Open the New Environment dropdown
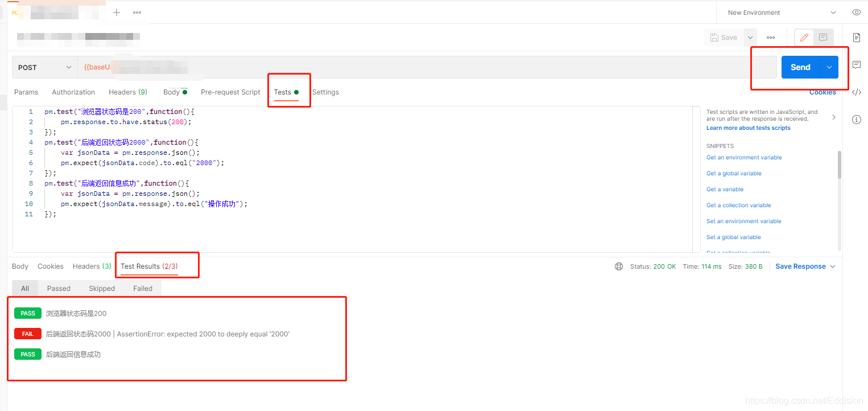The width and height of the screenshot is (868, 411). point(782,13)
